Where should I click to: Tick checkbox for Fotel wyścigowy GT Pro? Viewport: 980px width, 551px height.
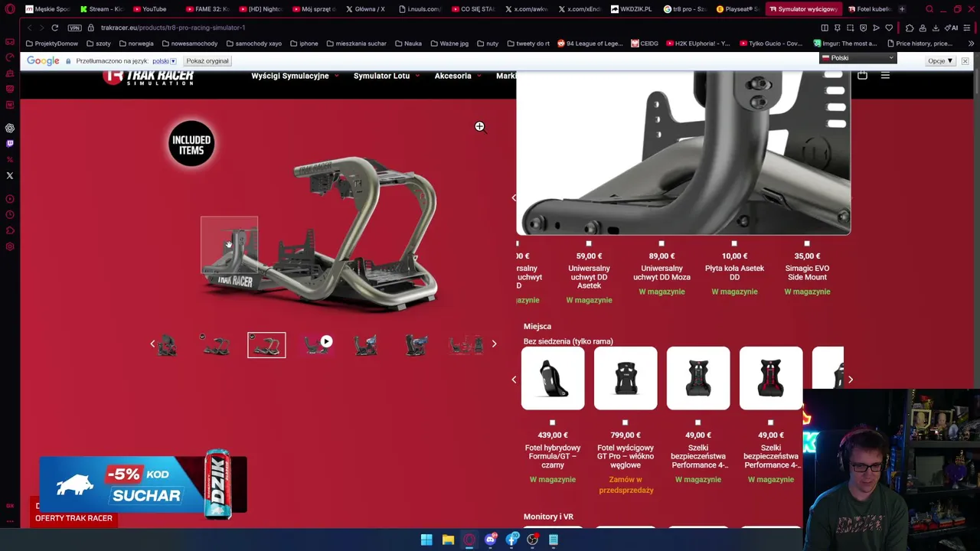[x=625, y=422]
